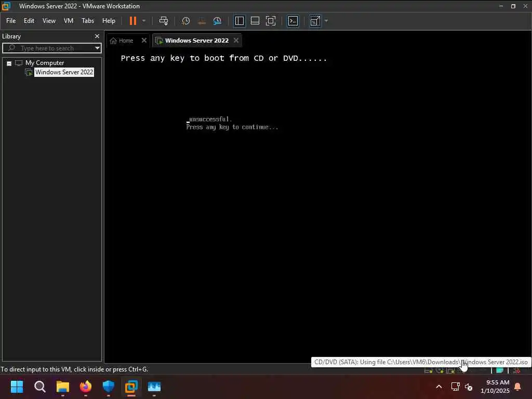Open the notifications bell icon
Image resolution: width=532 pixels, height=399 pixels.
(518, 387)
